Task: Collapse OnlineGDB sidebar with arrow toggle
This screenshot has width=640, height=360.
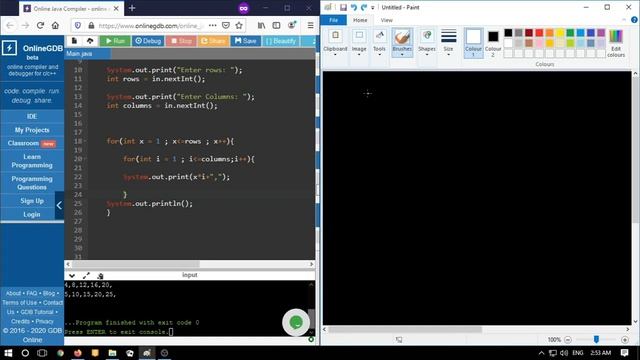Action: tap(59, 205)
